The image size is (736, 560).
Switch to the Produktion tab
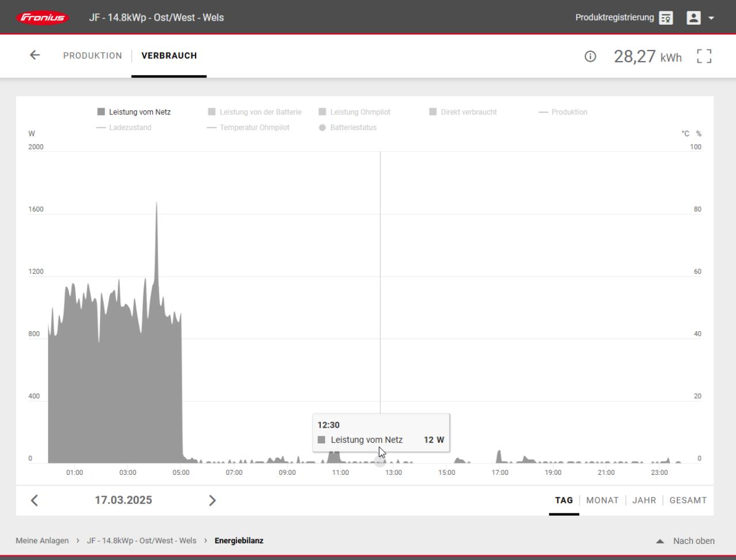(x=93, y=56)
